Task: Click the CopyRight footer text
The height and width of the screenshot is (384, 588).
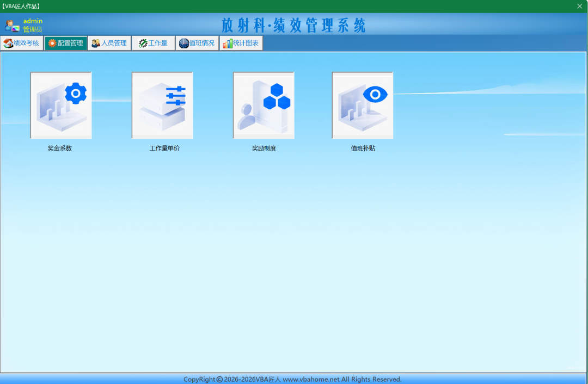Action: tap(292, 379)
